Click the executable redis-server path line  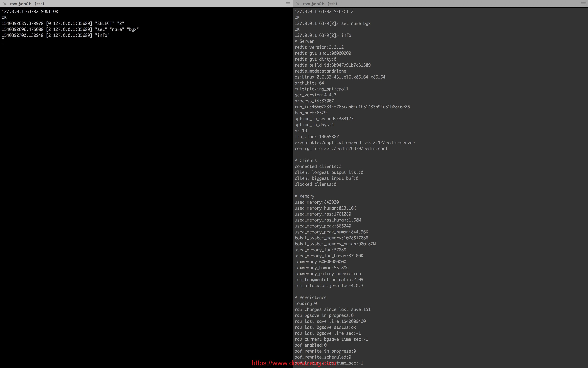355,143
